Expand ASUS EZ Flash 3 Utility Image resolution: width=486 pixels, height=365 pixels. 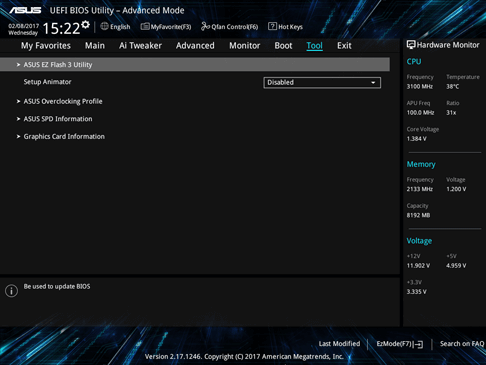pos(195,64)
